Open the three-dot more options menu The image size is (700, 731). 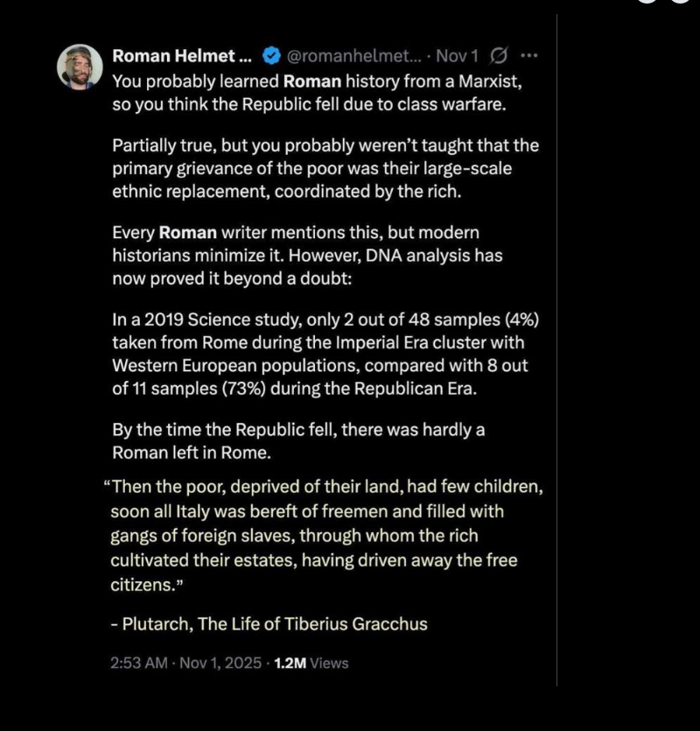529,56
